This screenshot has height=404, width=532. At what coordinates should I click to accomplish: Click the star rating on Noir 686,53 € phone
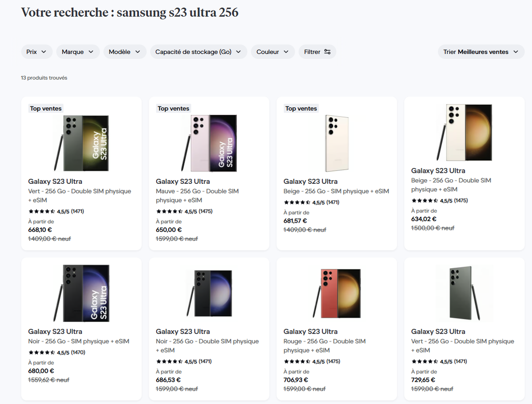click(169, 362)
